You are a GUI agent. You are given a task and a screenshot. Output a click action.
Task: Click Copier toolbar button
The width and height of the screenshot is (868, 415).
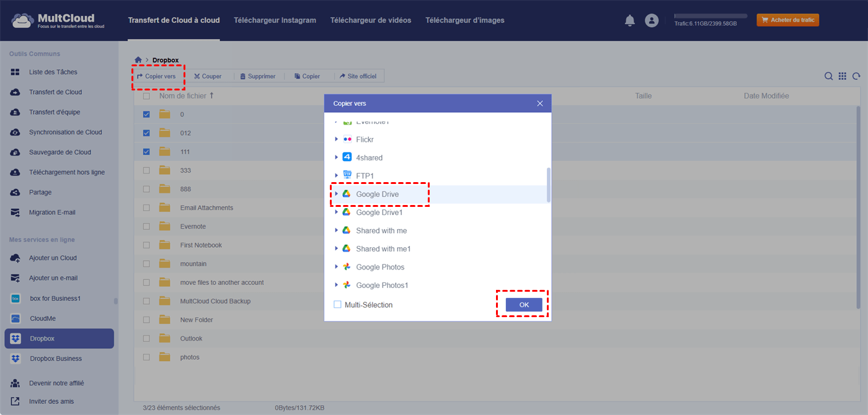pyautogui.click(x=308, y=76)
